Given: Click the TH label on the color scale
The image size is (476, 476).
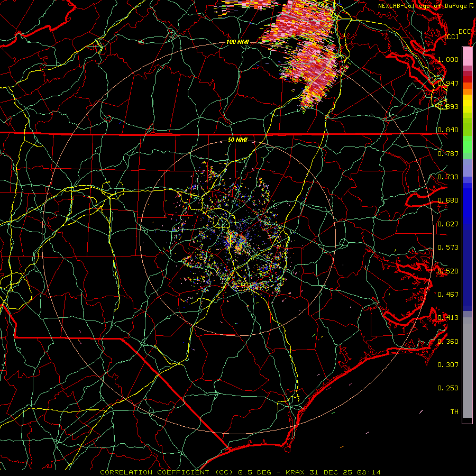Looking at the screenshot, I should (454, 411).
